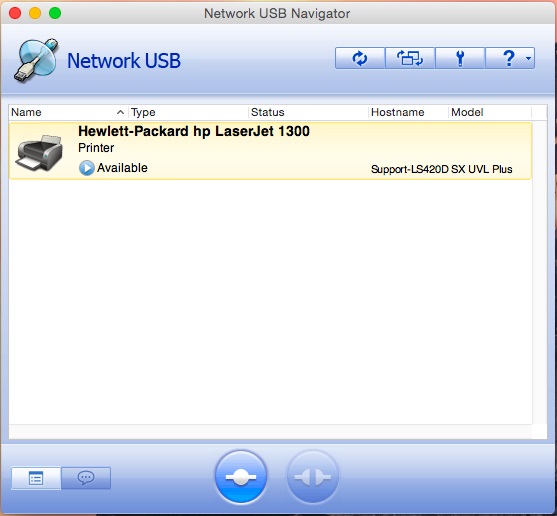Select the printer icon in device row

(x=39, y=152)
